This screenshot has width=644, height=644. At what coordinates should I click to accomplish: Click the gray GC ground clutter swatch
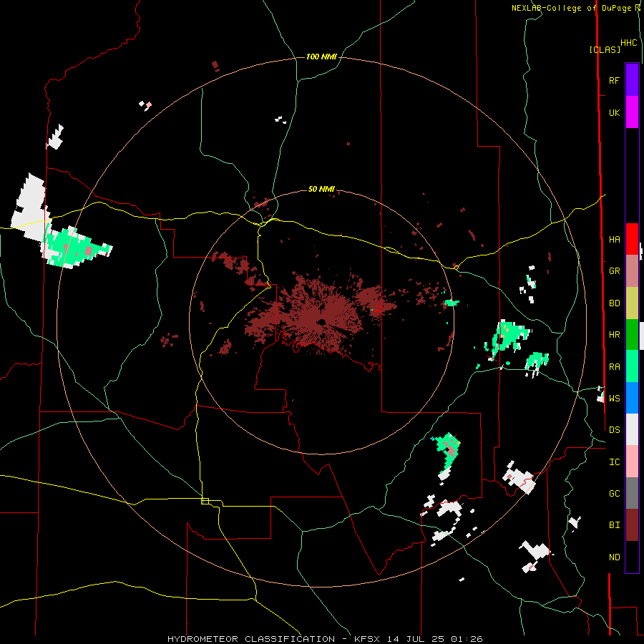coord(632,493)
